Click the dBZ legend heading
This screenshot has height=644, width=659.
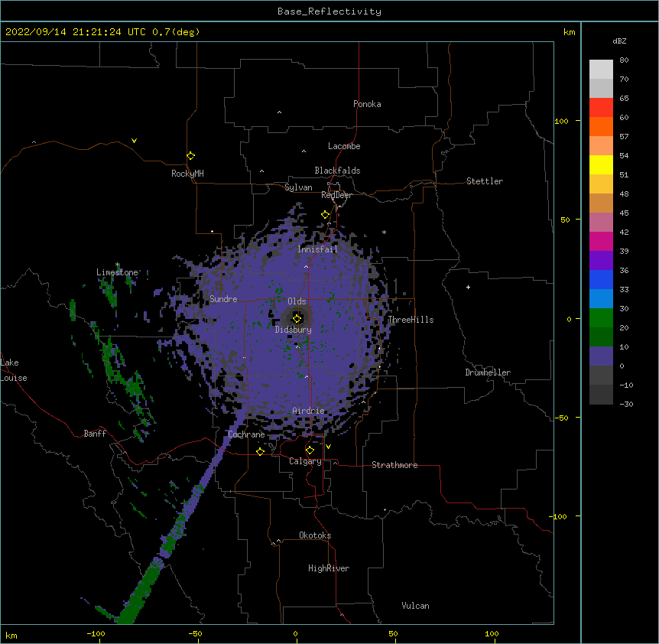coord(619,41)
